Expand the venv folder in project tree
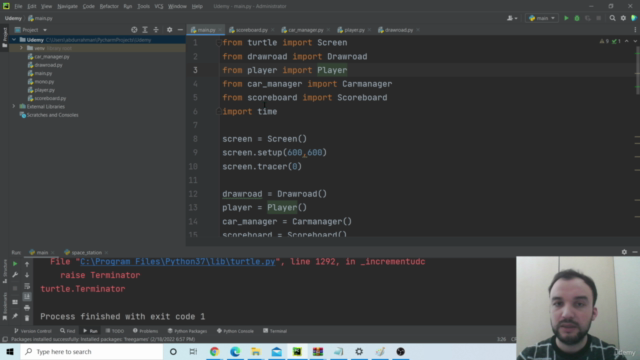This screenshot has width=640, height=360. click(x=21, y=48)
